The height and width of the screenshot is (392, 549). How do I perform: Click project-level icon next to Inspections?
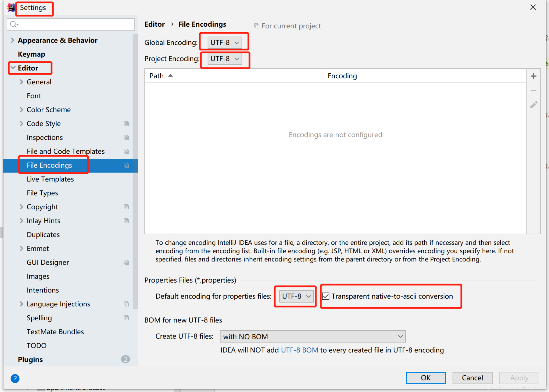point(126,137)
